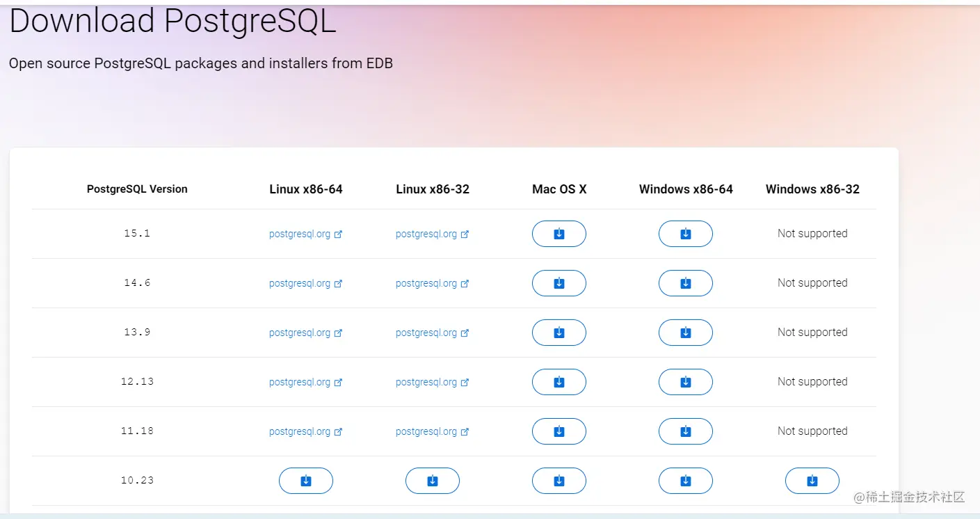Select the Linux x86-32 column header
The width and height of the screenshot is (980, 519).
[x=433, y=189]
